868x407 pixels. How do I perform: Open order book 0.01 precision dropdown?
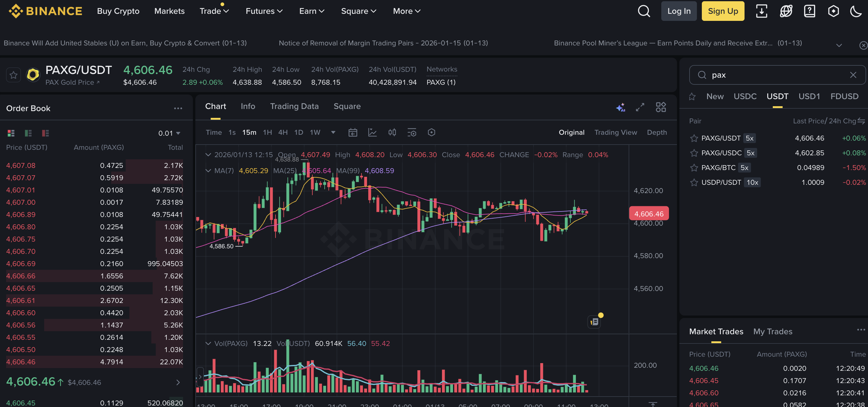170,133
